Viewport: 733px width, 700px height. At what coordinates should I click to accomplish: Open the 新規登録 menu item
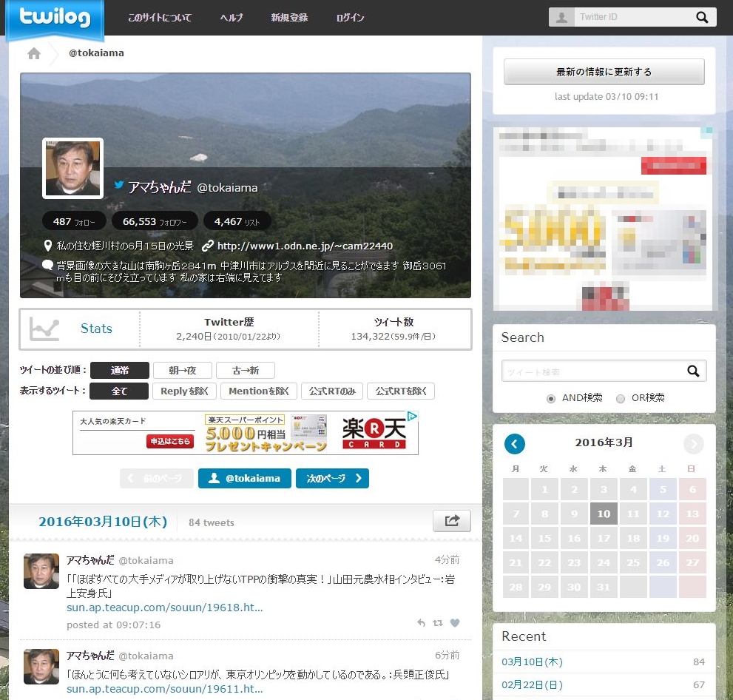289,17
